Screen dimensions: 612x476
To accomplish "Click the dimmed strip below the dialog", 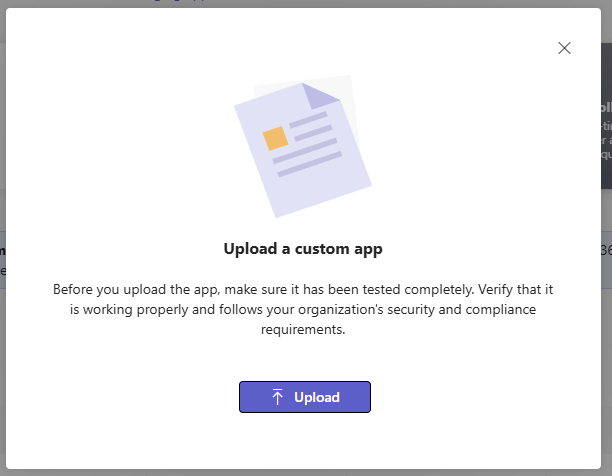I will click(300, 472).
